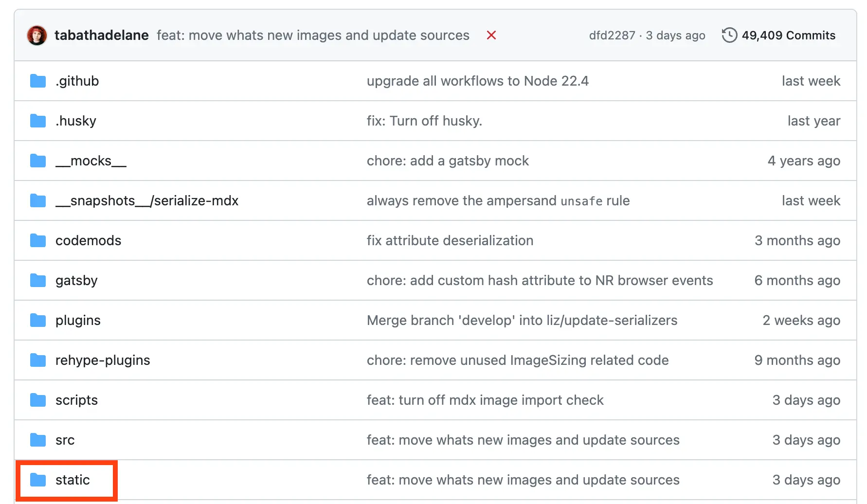867x504 pixels.
Task: Click the codemods folder icon
Action: point(38,241)
